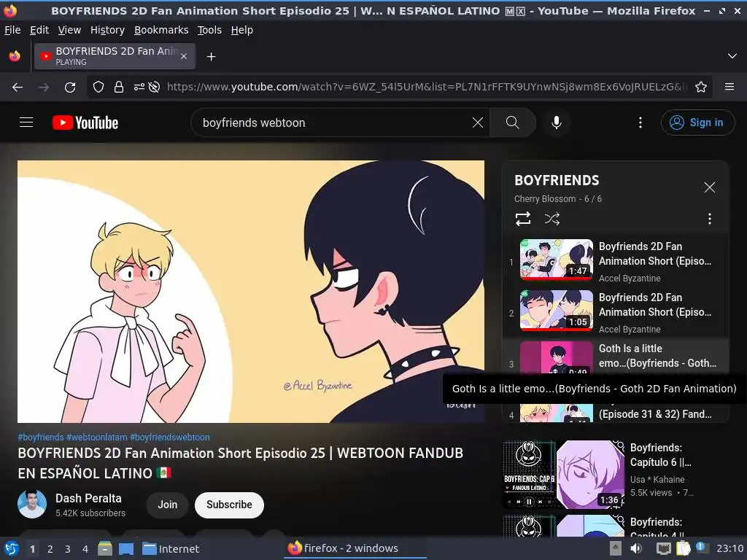
Task: Show site security padlock info
Action: (x=119, y=87)
